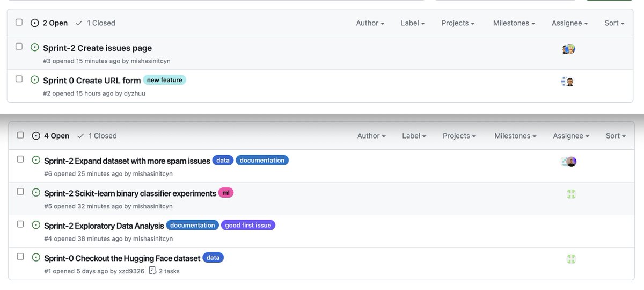The width and height of the screenshot is (644, 290).
Task: Open the Sort dropdown in the bottom list
Action: click(x=616, y=136)
